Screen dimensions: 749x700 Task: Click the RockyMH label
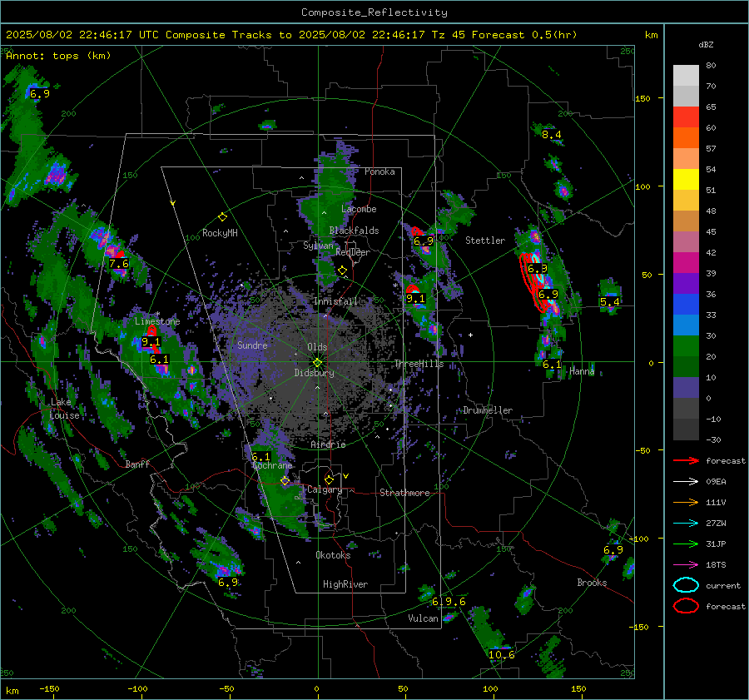[x=220, y=233]
